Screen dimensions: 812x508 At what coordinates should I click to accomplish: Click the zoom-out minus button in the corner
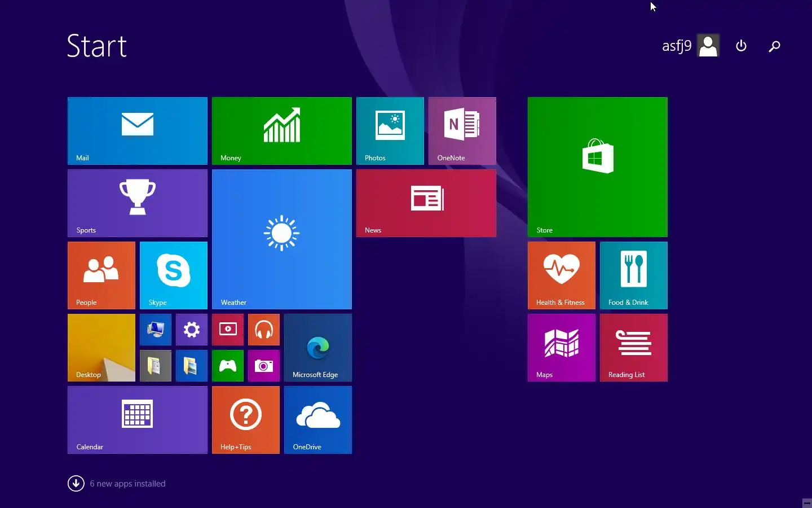[807, 503]
